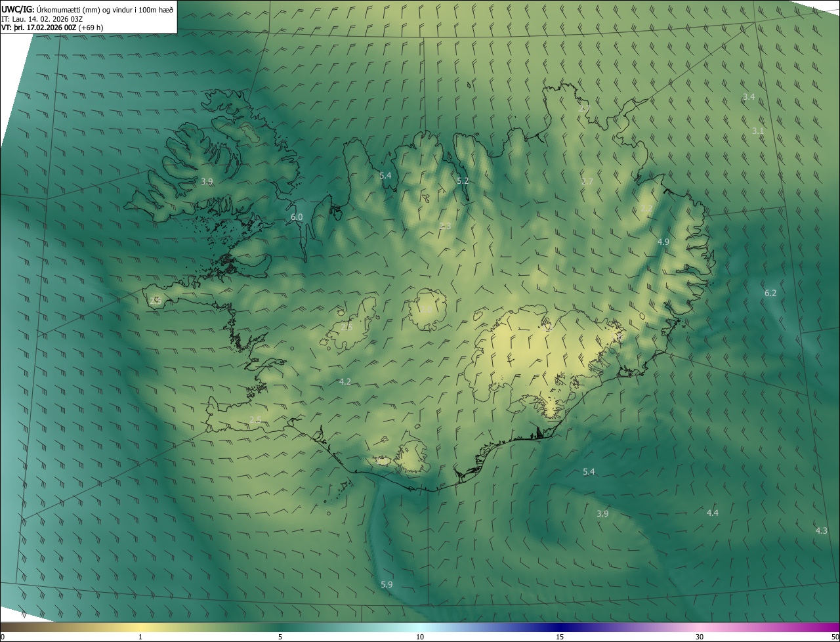840x642 pixels.
Task: Click the '30' tick on the colour scale
Action: tap(700, 637)
